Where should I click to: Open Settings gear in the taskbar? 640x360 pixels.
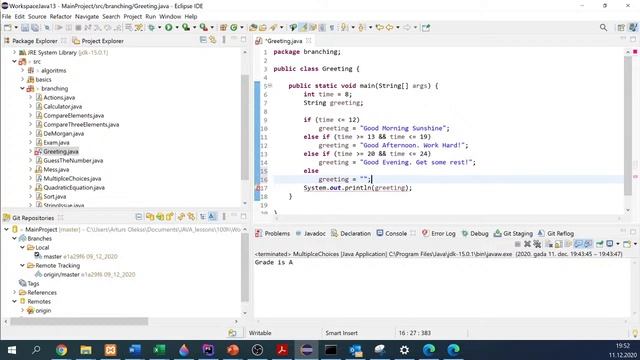[x=404, y=350]
